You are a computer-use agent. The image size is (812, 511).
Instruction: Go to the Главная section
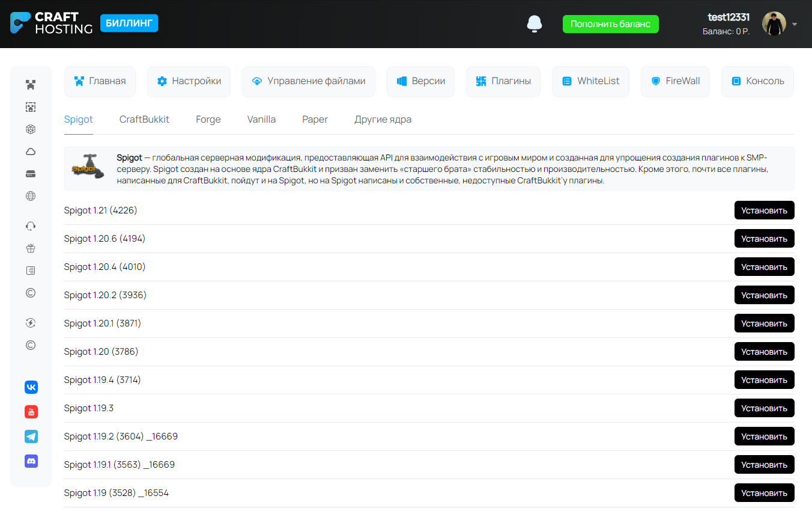coord(100,81)
